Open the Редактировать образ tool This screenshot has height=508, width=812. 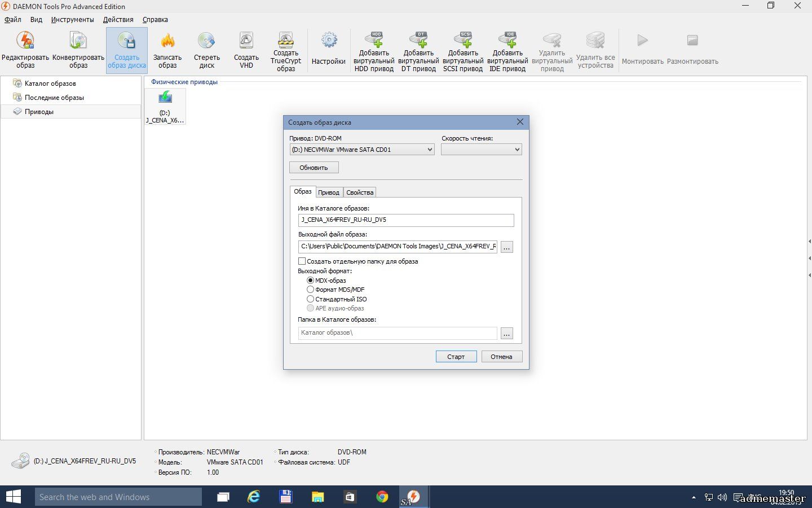click(x=25, y=50)
